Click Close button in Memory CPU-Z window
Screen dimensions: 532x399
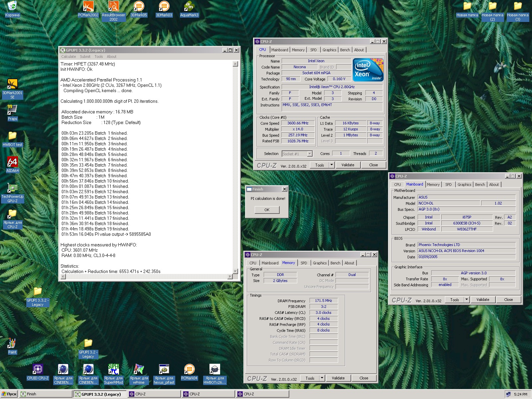364,378
